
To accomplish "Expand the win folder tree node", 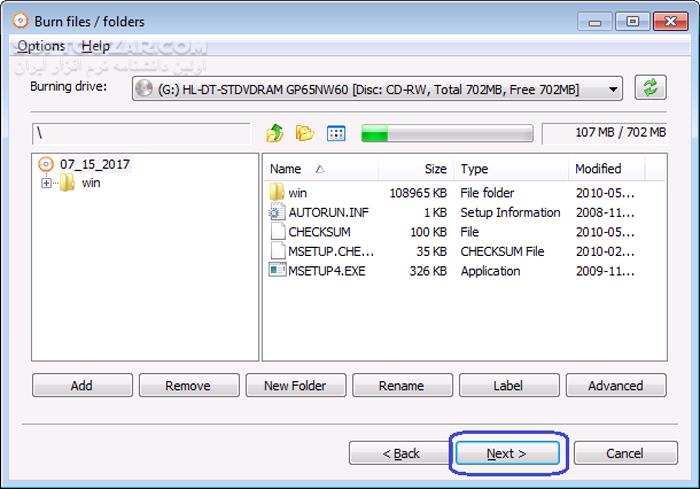I will click(46, 183).
